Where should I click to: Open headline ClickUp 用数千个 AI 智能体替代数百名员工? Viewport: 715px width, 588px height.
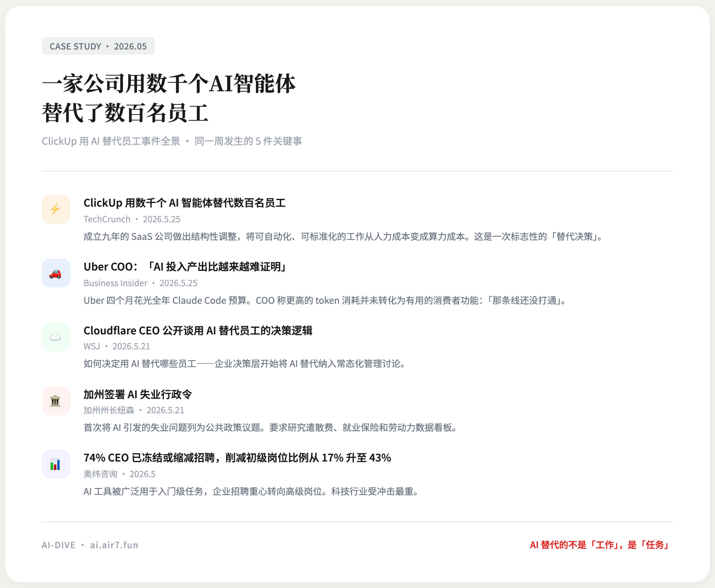(x=184, y=202)
